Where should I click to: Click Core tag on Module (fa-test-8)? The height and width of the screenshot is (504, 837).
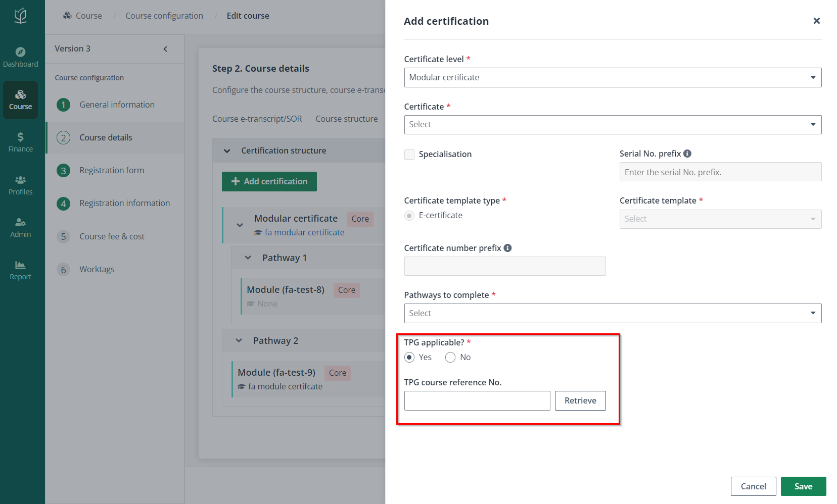(347, 290)
